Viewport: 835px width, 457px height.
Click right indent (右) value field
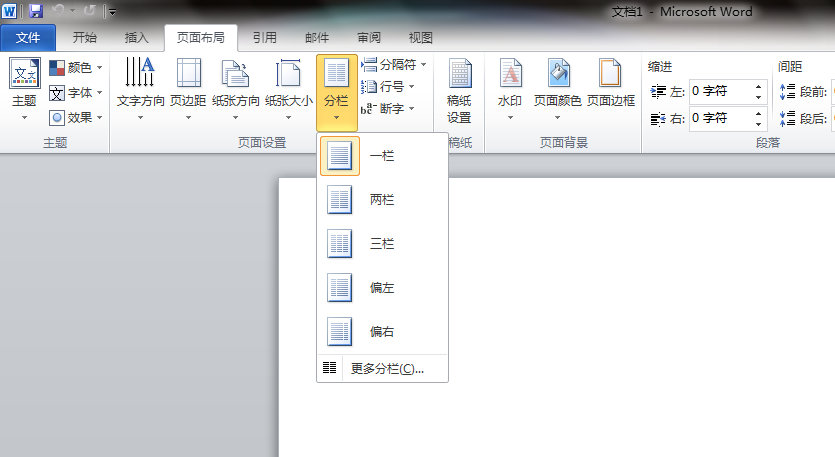point(721,118)
